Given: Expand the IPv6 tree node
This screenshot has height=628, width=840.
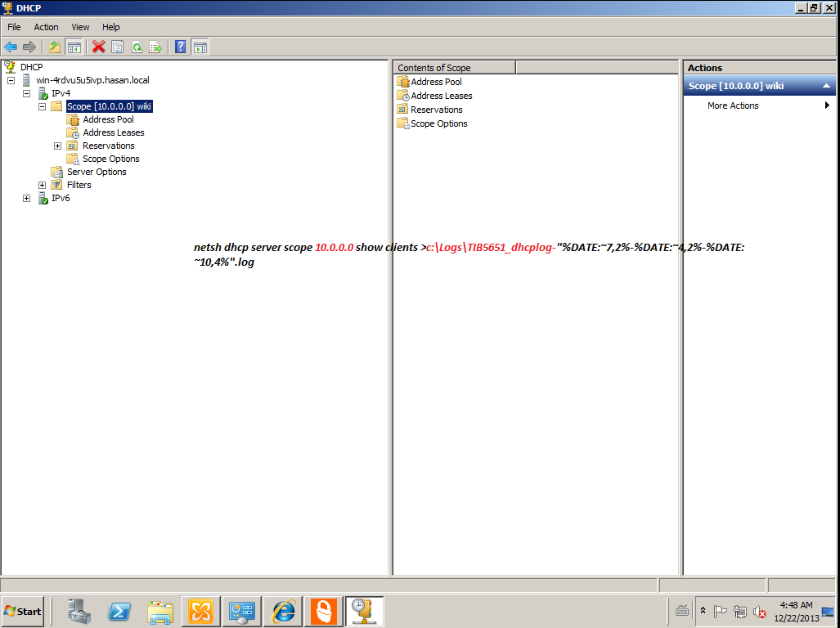Looking at the screenshot, I should pos(27,198).
